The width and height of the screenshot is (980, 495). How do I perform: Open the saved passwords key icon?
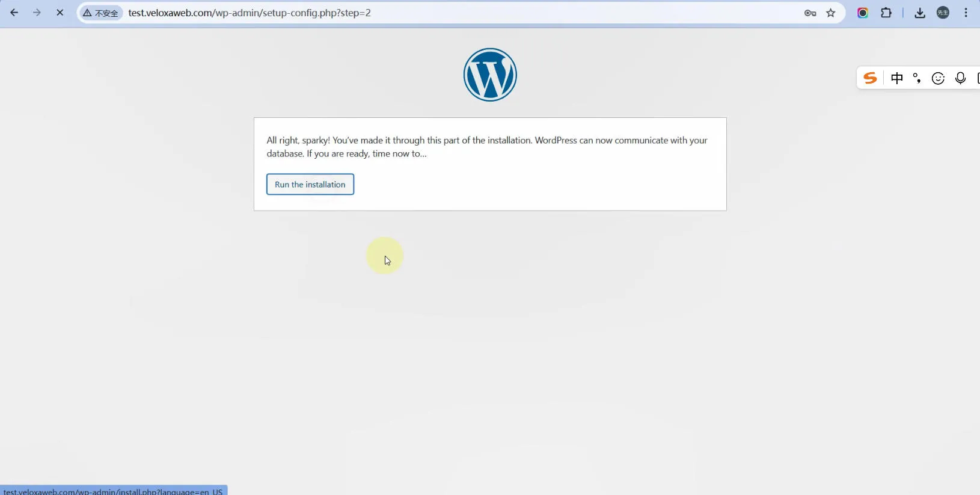(x=810, y=13)
